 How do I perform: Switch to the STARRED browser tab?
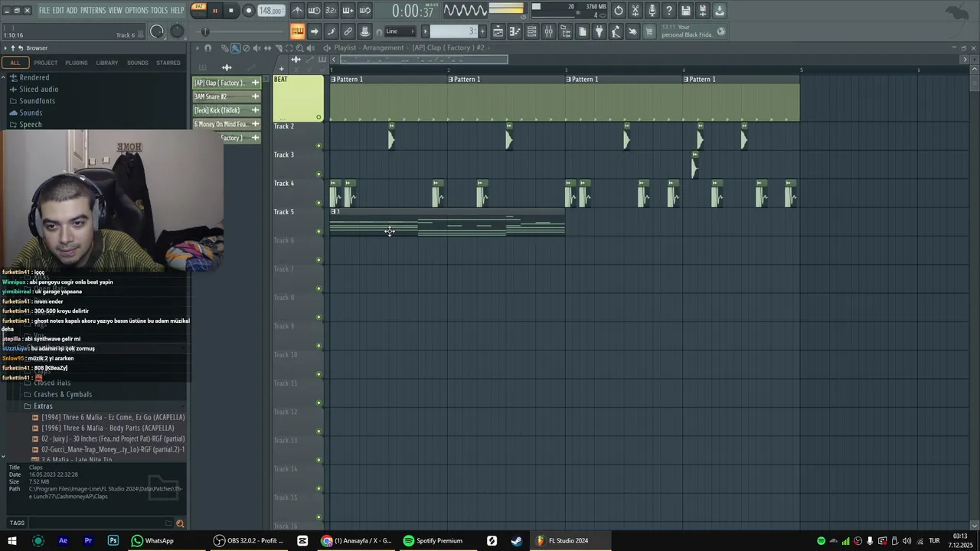click(x=168, y=63)
